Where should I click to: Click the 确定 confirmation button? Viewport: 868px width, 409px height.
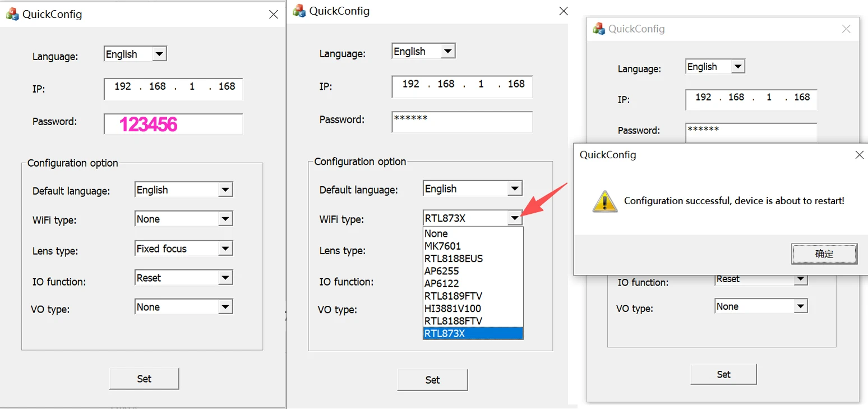click(824, 254)
